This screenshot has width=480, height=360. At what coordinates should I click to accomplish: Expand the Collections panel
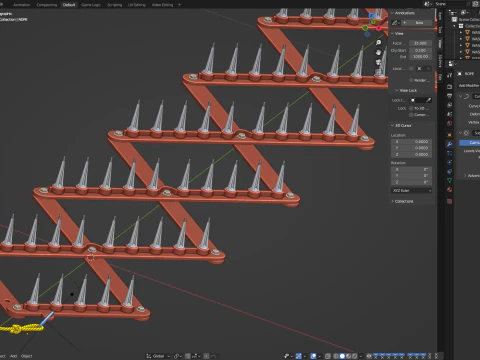[392, 201]
